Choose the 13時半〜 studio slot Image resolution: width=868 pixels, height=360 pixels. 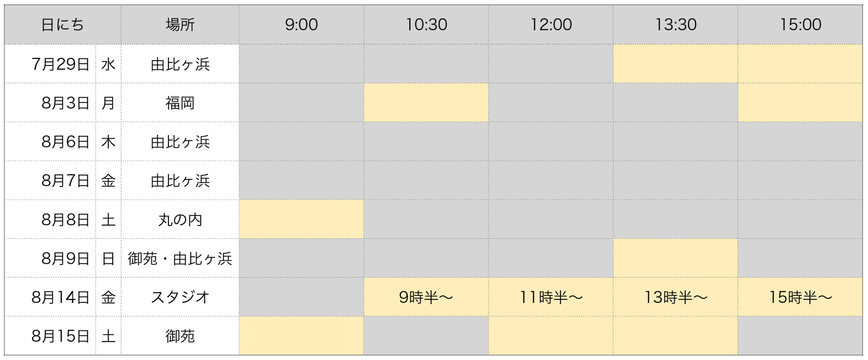(676, 297)
